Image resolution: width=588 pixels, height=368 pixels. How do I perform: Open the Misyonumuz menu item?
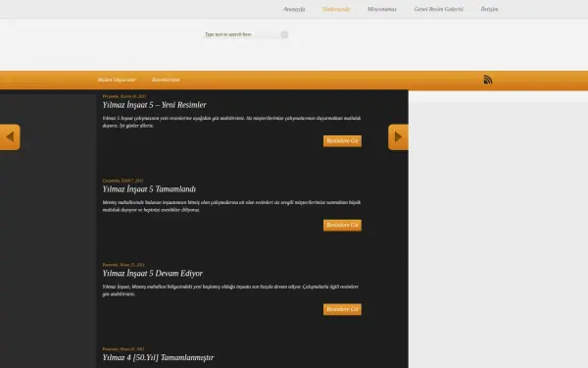tap(382, 9)
